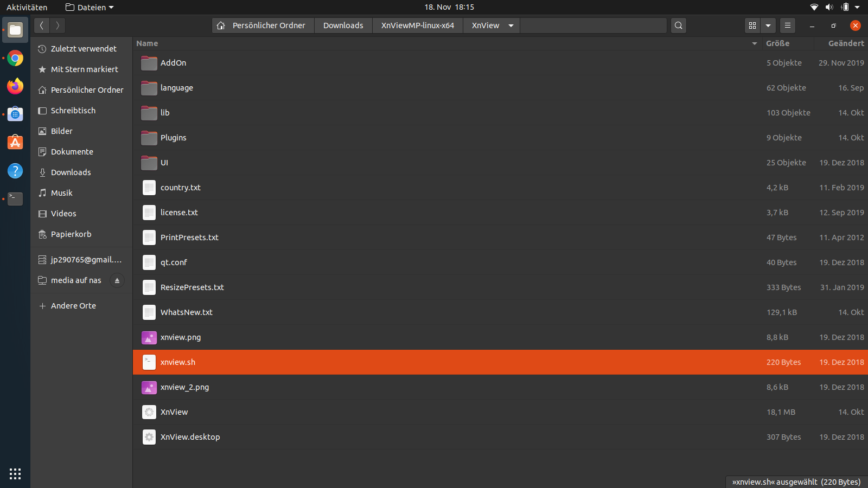Click the Plugins folder icon
868x488 pixels.
coord(149,138)
